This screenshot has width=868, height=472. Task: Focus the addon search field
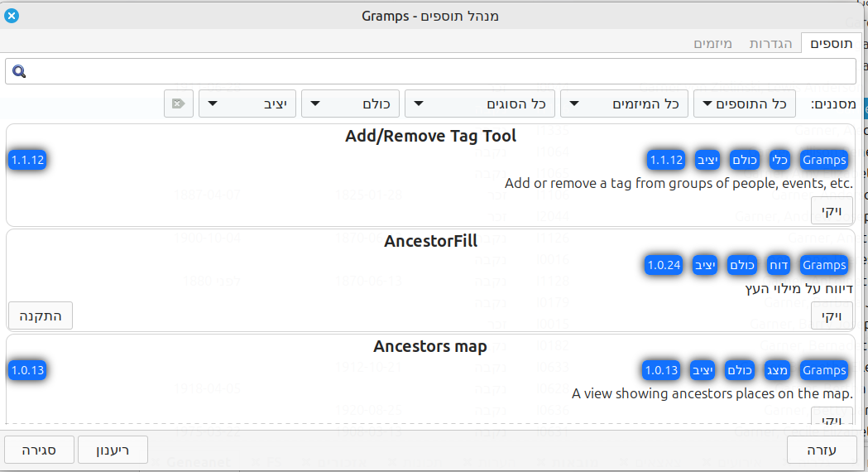pyautogui.click(x=430, y=71)
